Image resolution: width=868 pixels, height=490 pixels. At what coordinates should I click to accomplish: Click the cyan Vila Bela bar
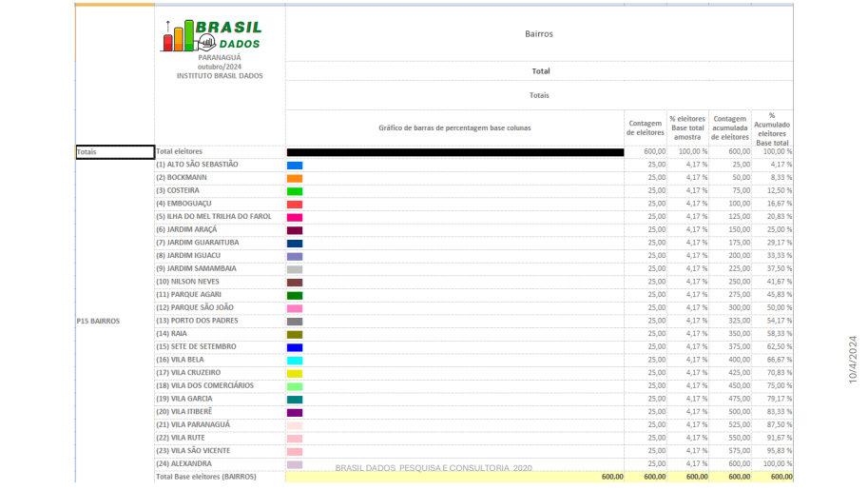[x=295, y=361]
